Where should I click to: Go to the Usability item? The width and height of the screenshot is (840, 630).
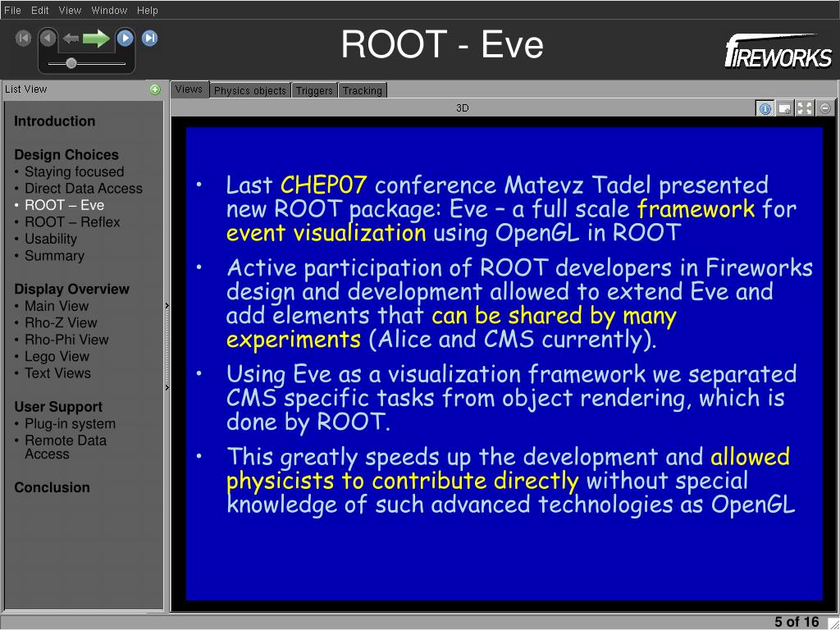(x=51, y=239)
